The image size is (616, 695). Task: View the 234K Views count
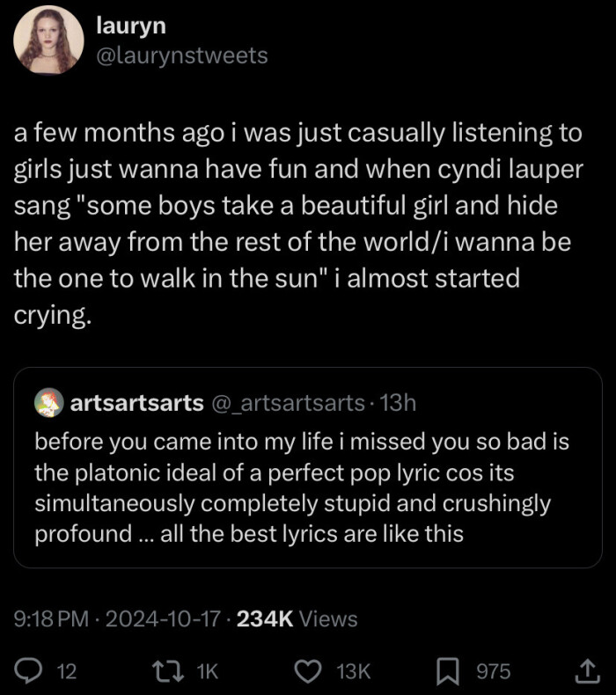pos(297,618)
